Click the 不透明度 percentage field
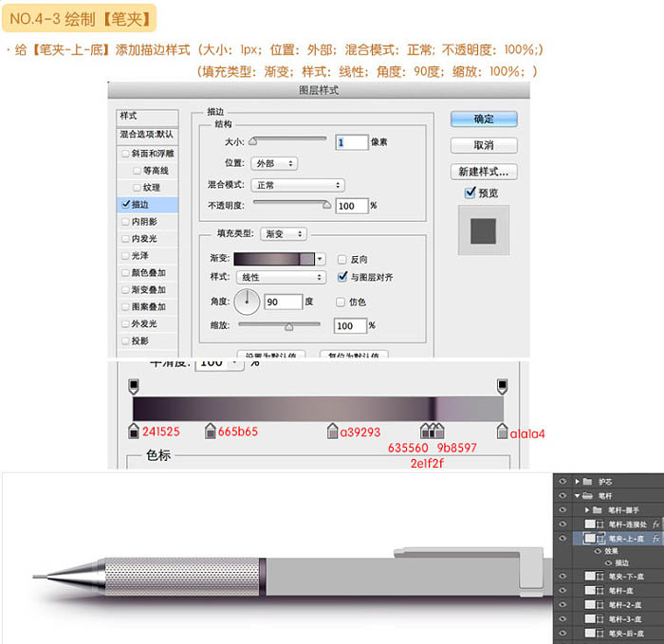Image resolution: width=664 pixels, height=644 pixels. (x=352, y=206)
